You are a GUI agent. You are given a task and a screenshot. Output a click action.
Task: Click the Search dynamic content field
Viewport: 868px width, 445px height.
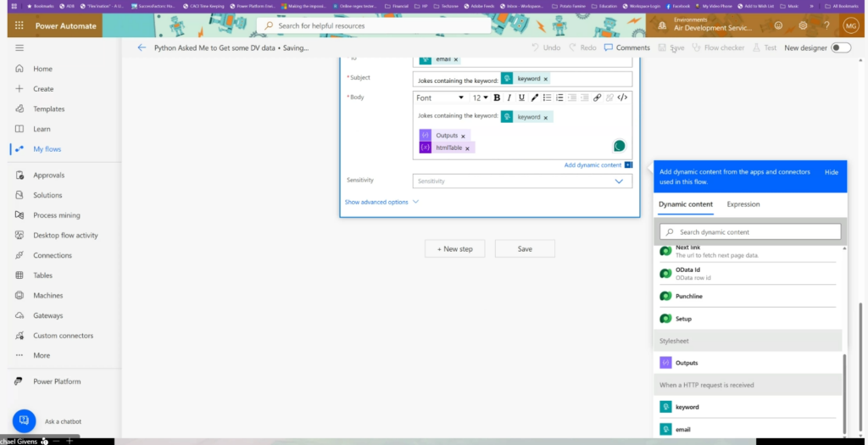(750, 231)
